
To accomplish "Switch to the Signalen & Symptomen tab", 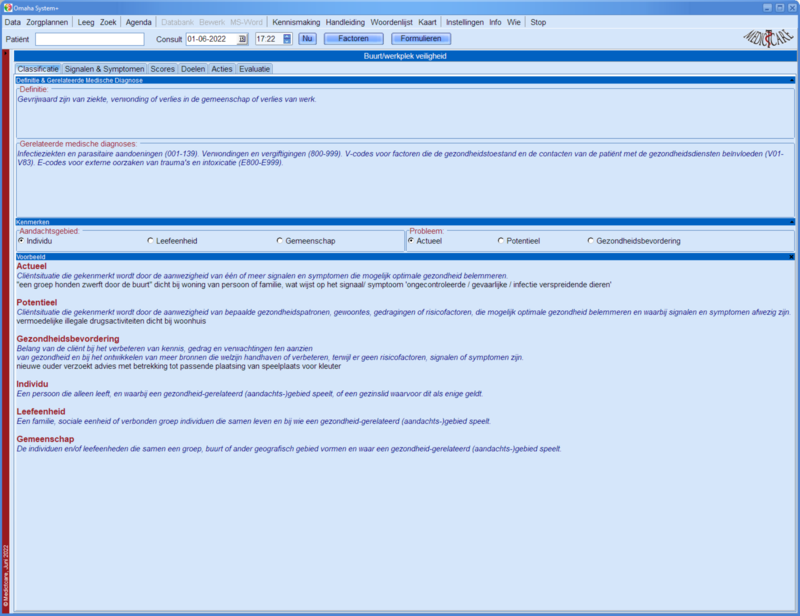I will tap(104, 69).
